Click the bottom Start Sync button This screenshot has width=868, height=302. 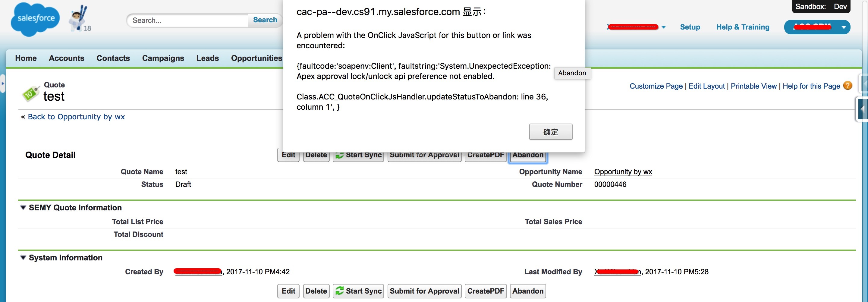(x=358, y=291)
